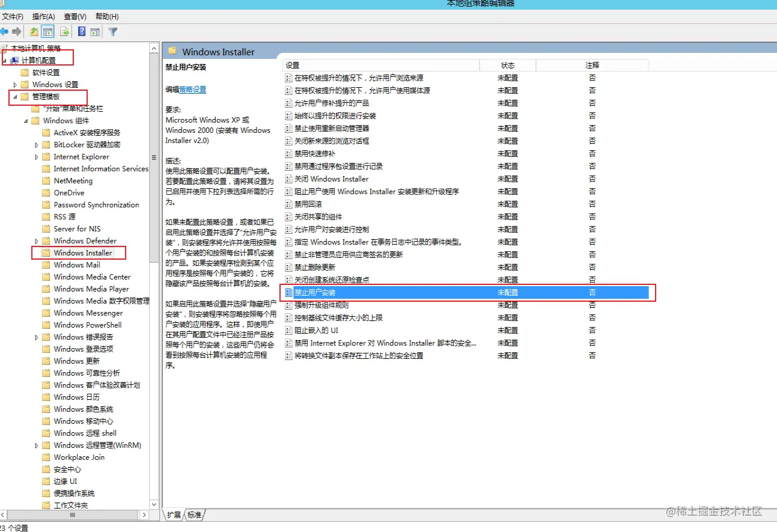
Task: Select 本地计算机 策略 root node
Action: pos(36,48)
